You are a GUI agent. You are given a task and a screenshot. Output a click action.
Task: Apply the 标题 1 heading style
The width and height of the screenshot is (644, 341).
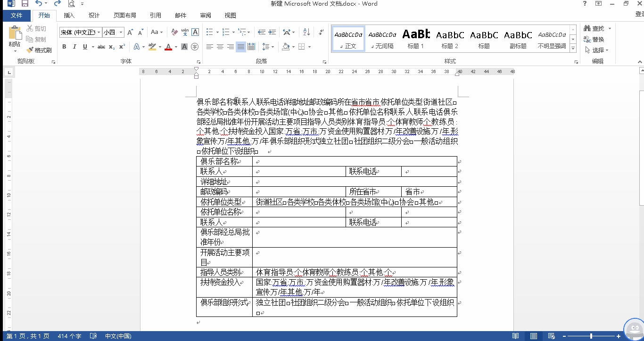tap(416, 38)
